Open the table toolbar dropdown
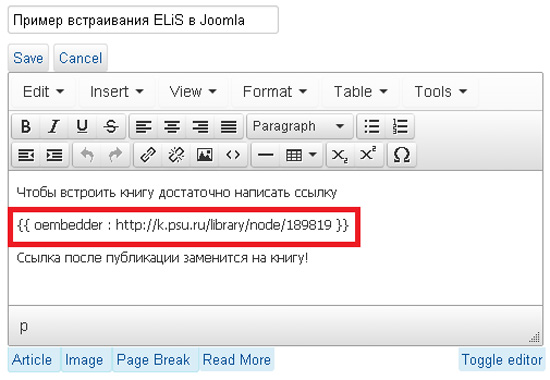Image resolution: width=550 pixels, height=380 pixels. (x=301, y=155)
